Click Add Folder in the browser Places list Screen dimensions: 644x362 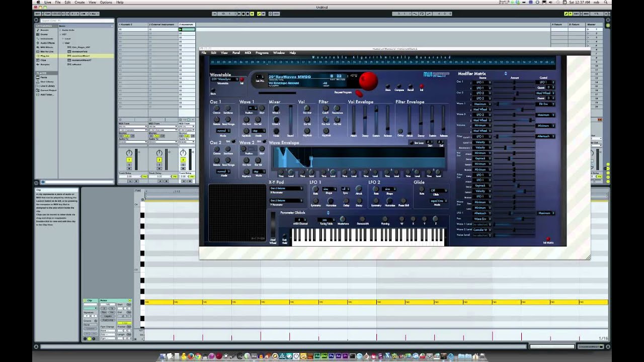pyautogui.click(x=47, y=94)
